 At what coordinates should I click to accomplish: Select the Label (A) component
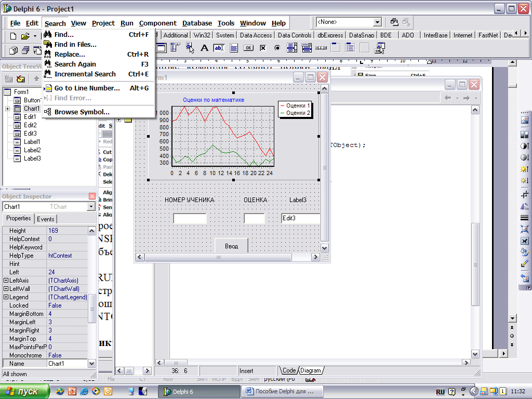[204, 48]
